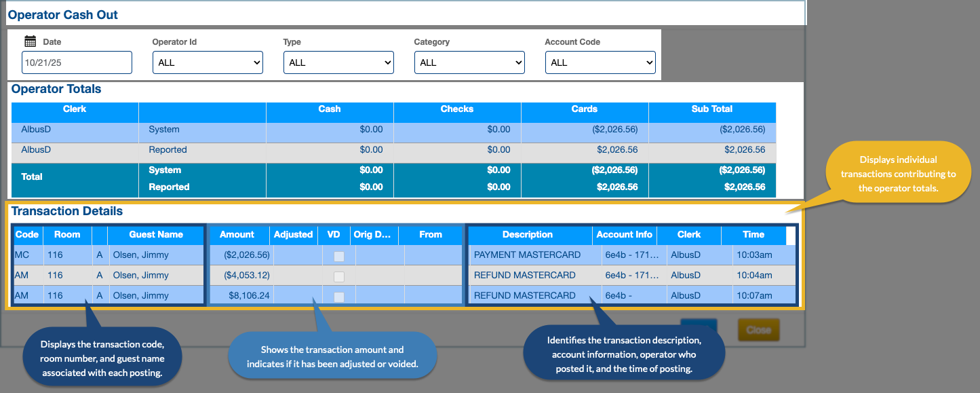Select the Description column header
Image resolution: width=980 pixels, height=393 pixels.
(528, 235)
